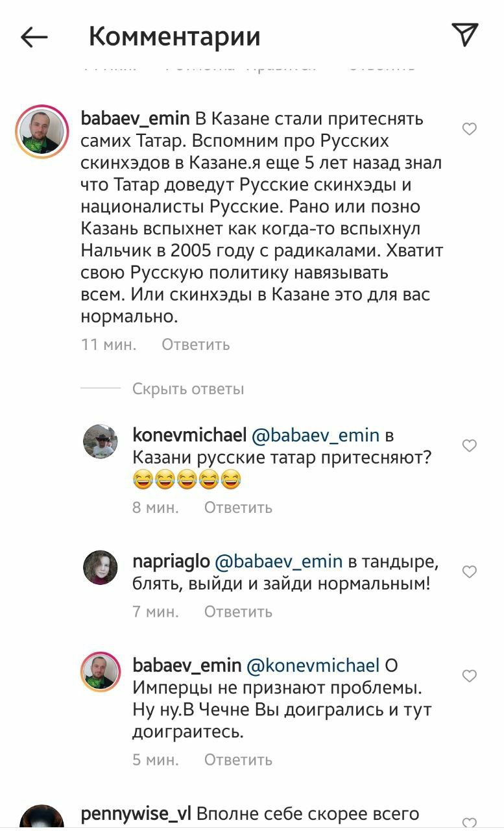
Task: Open babaev_emin's avatar on top comment
Action: [x=42, y=132]
